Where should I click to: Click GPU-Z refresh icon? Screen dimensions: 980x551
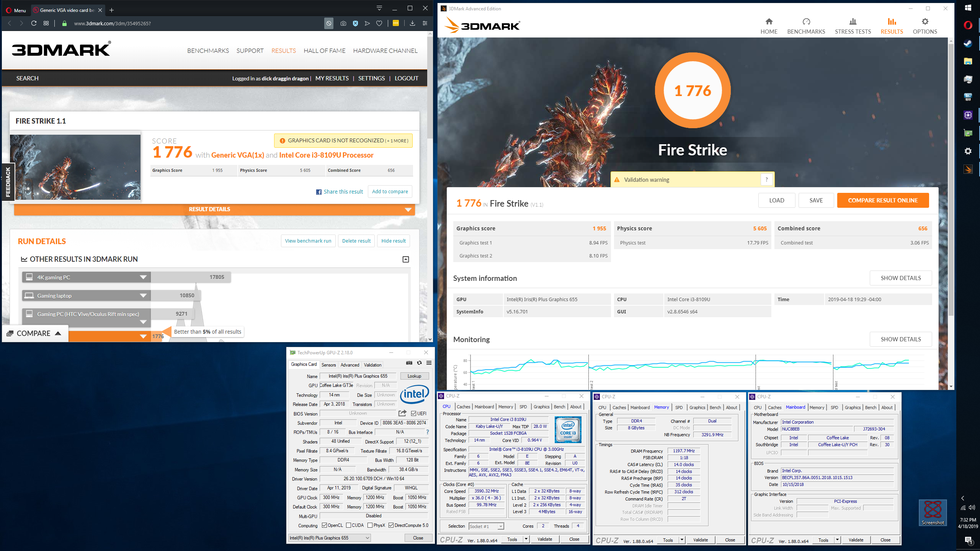tap(419, 363)
